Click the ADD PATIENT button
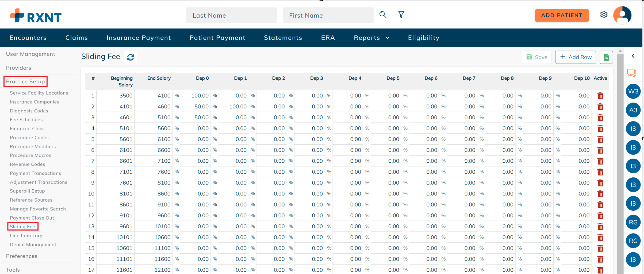 click(562, 15)
